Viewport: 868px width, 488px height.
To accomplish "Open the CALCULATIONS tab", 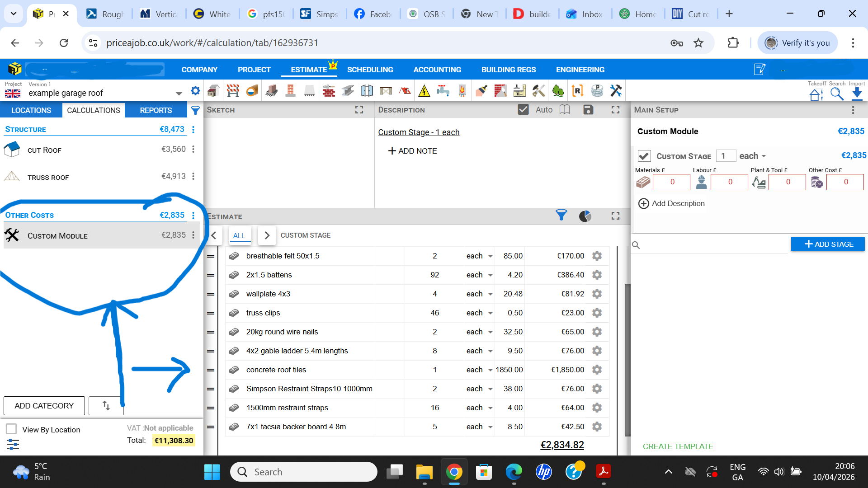I will click(93, 110).
